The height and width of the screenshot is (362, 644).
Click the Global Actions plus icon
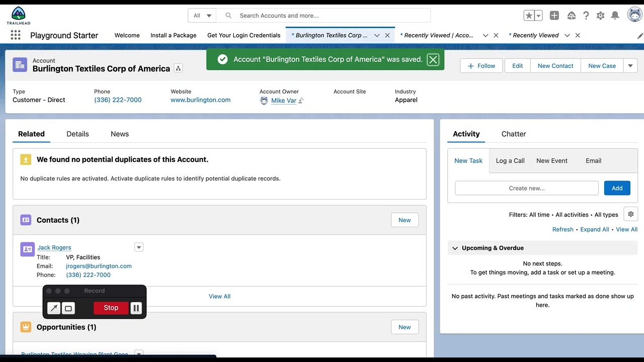pos(554,16)
